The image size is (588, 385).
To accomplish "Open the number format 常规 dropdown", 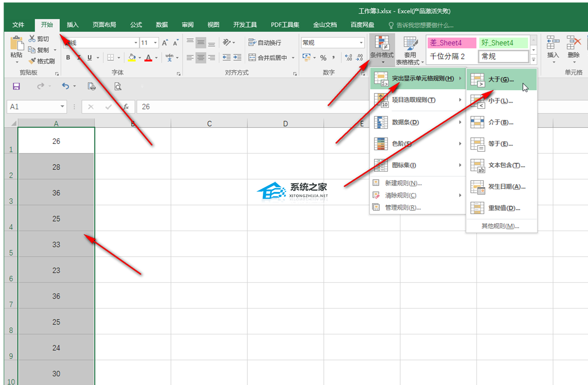I will coord(361,43).
